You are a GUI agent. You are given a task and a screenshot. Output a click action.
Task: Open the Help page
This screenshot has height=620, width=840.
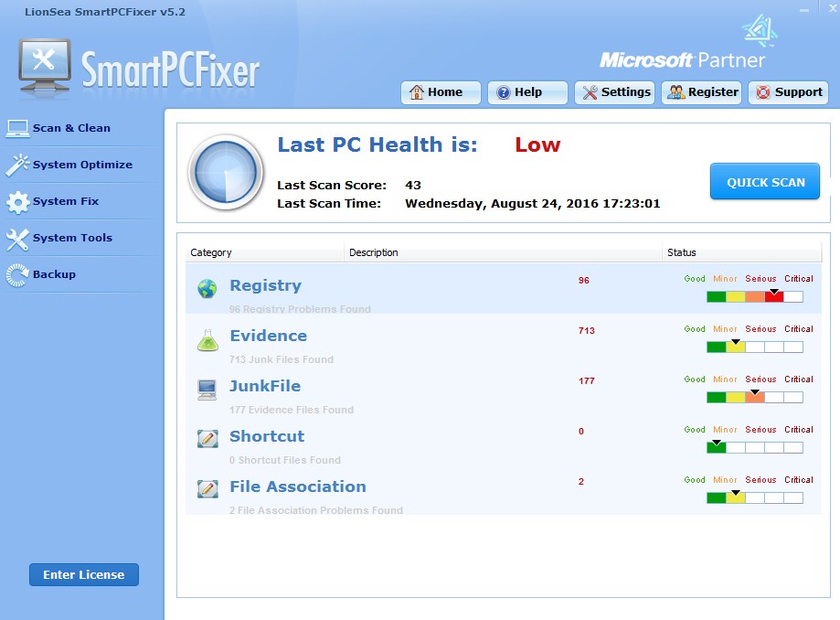coord(527,92)
